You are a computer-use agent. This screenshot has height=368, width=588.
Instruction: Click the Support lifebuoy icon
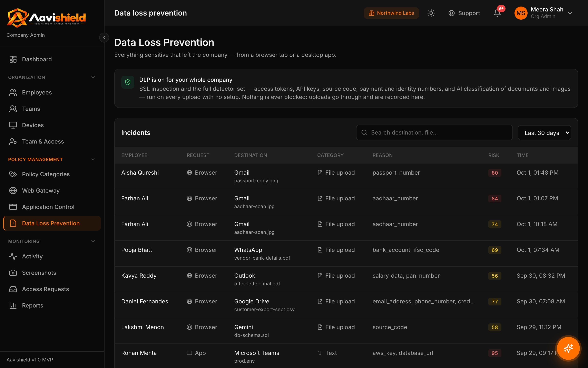click(x=451, y=13)
